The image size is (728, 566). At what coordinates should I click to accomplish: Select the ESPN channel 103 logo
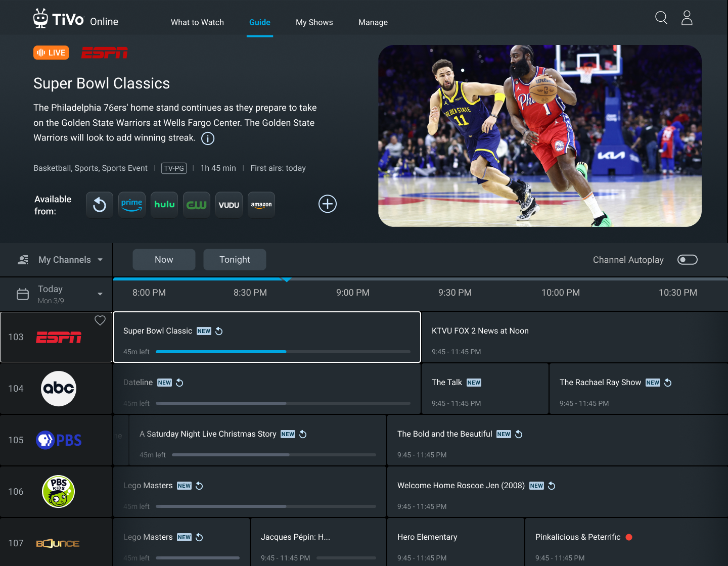coord(59,337)
